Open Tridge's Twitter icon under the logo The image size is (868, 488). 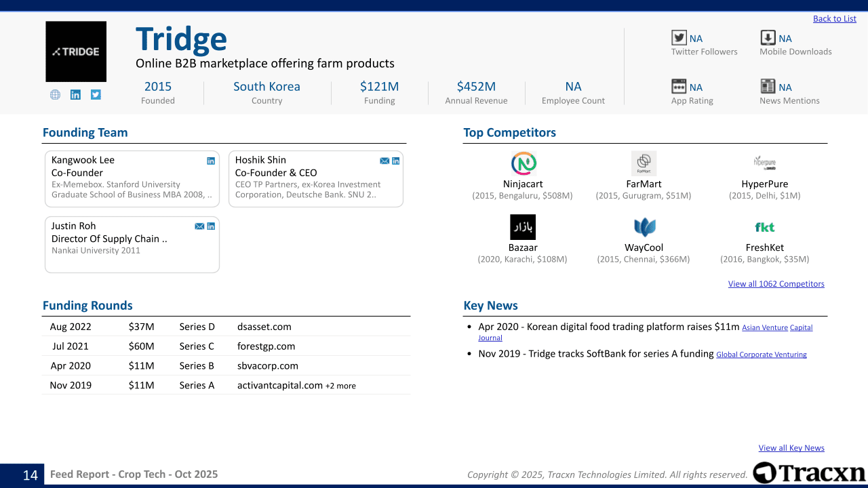[x=96, y=95]
